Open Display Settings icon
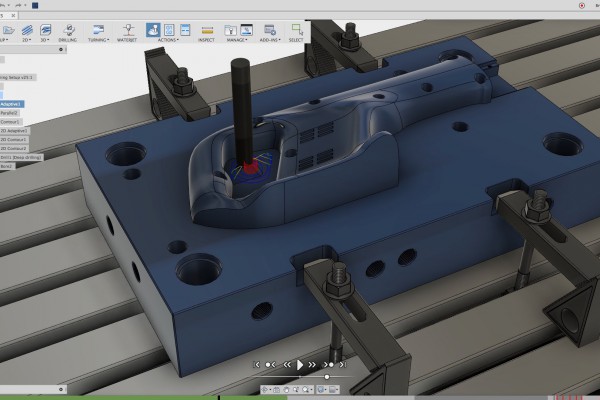This screenshot has width=600, height=400. [321, 390]
